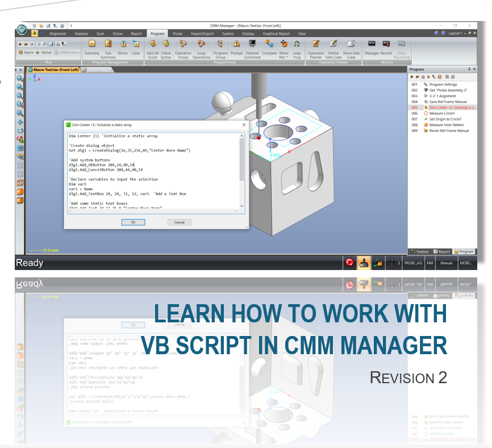Image resolution: width=492 pixels, height=448 pixels.
Task: Switch to Feature tab at panel bottom
Action: click(x=420, y=251)
